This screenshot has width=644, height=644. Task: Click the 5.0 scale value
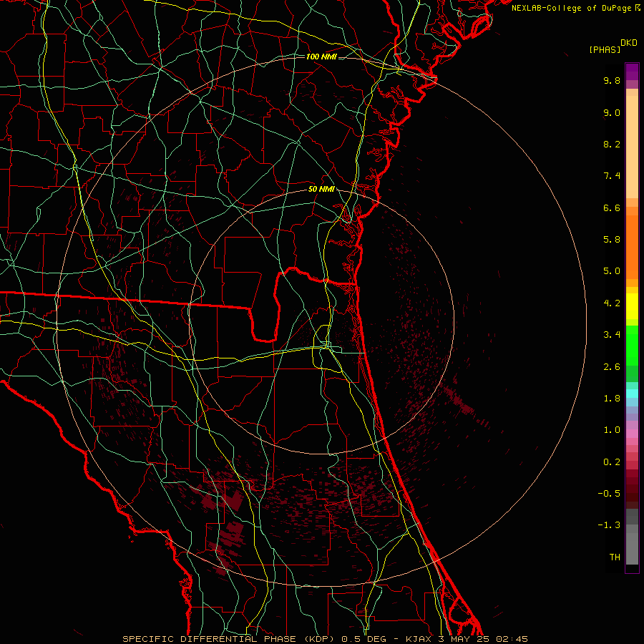[612, 271]
